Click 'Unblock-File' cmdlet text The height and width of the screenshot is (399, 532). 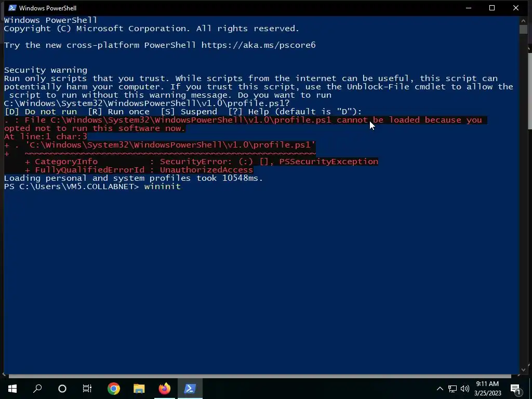378,87
